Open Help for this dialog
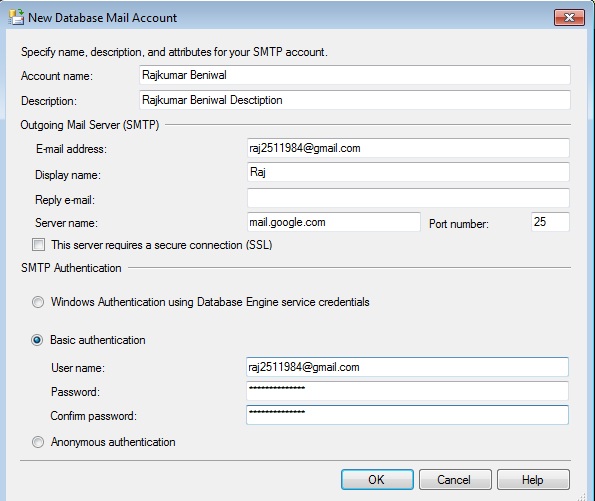The height and width of the screenshot is (501, 595). coord(533,479)
